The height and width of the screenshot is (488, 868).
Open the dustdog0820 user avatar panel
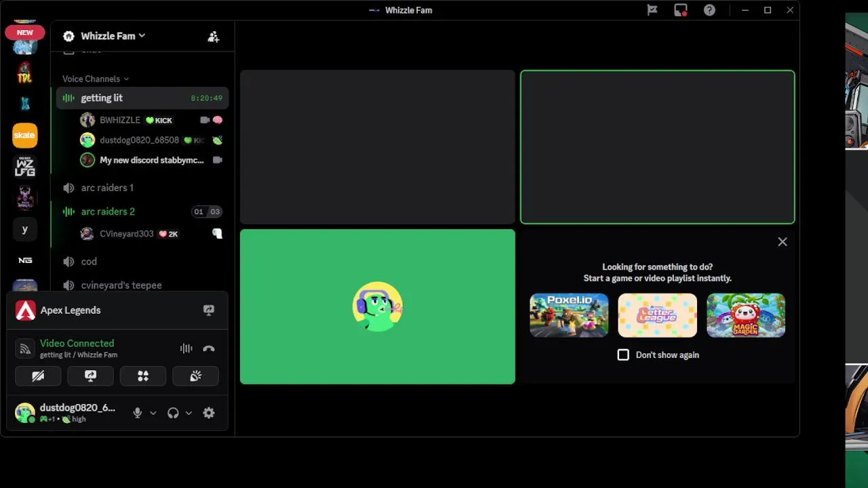coord(25,413)
